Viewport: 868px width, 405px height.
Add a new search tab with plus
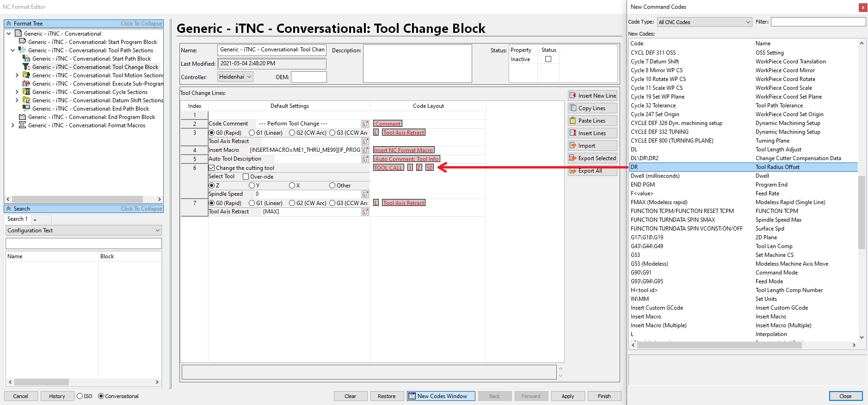35,220
